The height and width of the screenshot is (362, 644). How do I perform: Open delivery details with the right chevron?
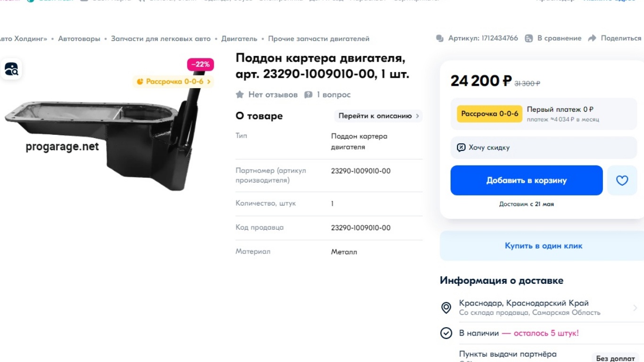click(635, 307)
